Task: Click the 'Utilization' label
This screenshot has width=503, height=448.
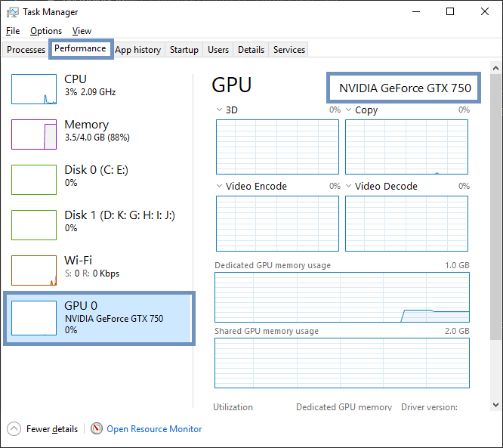Action: click(x=233, y=407)
